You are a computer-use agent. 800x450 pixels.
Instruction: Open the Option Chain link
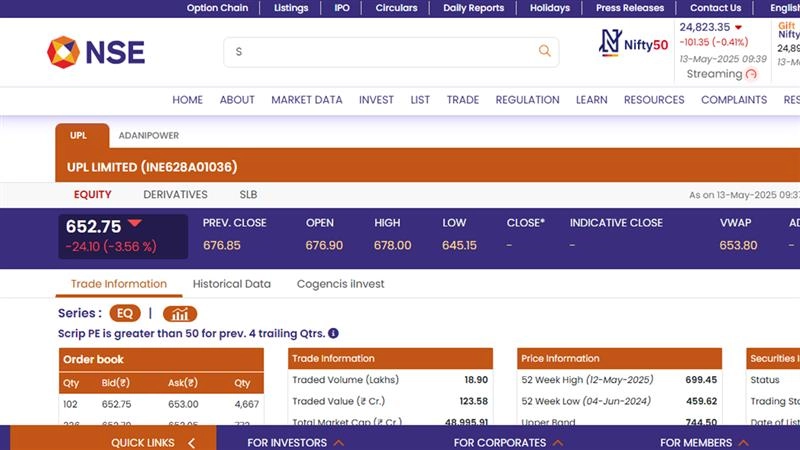click(217, 8)
